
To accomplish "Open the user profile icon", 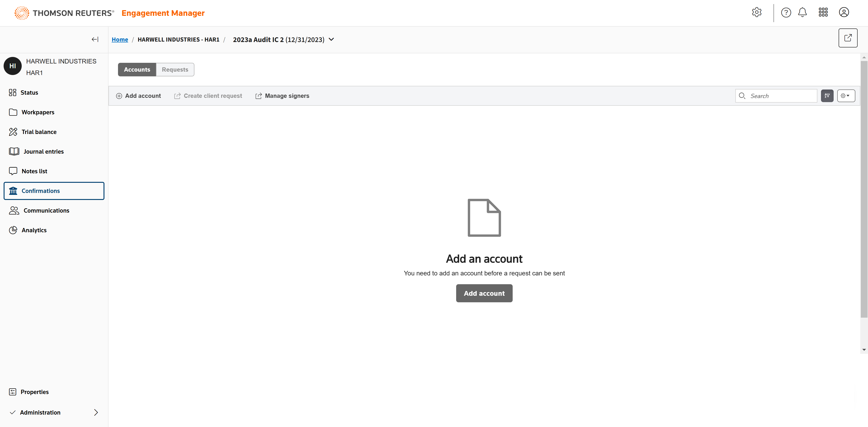I will [x=844, y=12].
